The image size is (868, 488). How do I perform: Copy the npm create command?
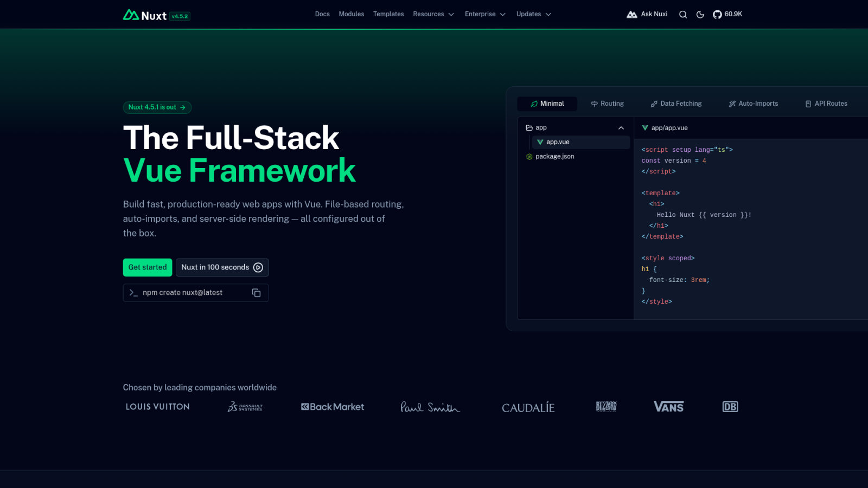[257, 293]
